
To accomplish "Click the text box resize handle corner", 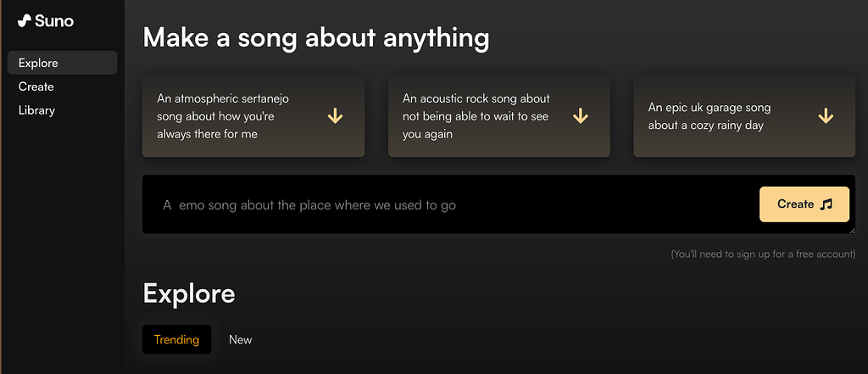I will tap(851, 230).
